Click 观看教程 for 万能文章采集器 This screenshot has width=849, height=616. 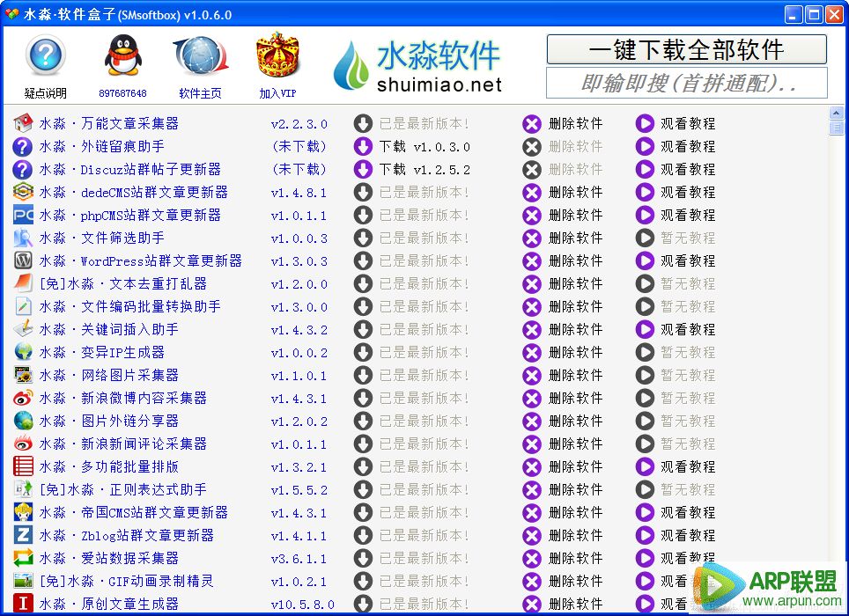pos(688,123)
